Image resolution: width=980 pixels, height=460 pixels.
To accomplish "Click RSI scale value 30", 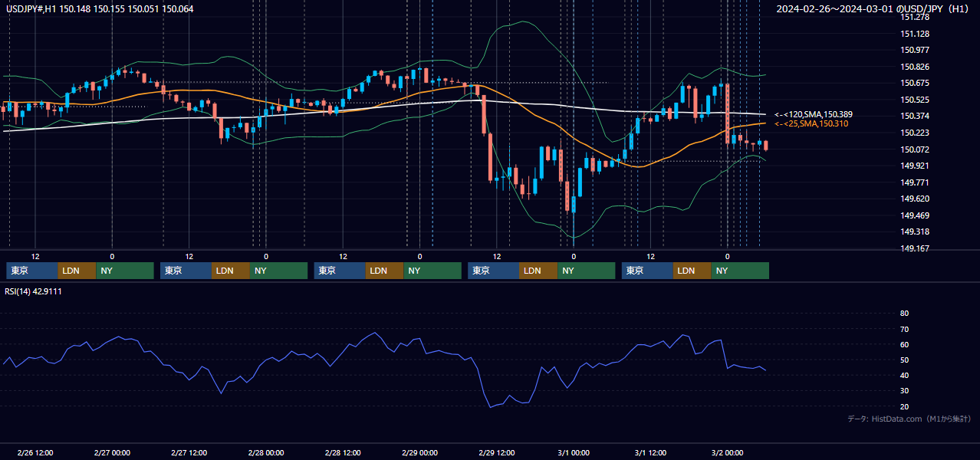I will pyautogui.click(x=904, y=391).
